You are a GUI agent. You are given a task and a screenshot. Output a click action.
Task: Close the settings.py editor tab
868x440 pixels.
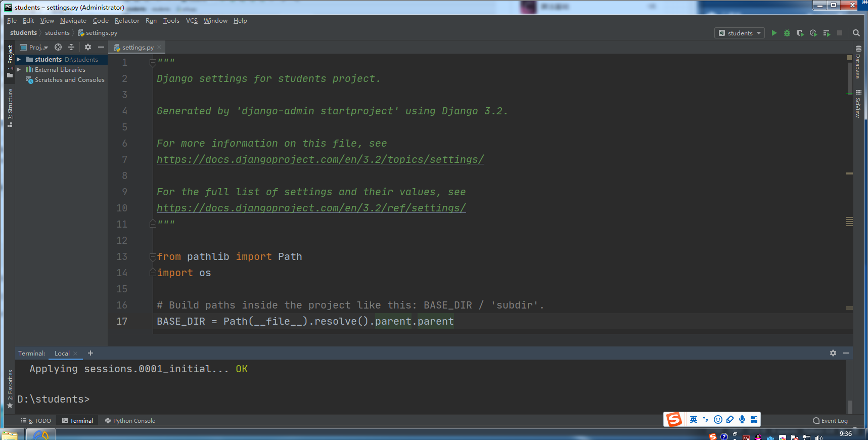[159, 47]
